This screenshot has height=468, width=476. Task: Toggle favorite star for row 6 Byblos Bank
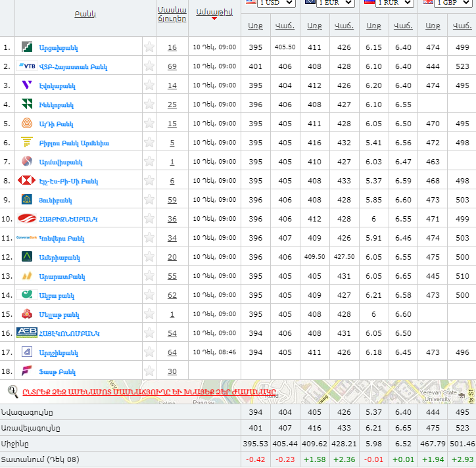coord(149,143)
